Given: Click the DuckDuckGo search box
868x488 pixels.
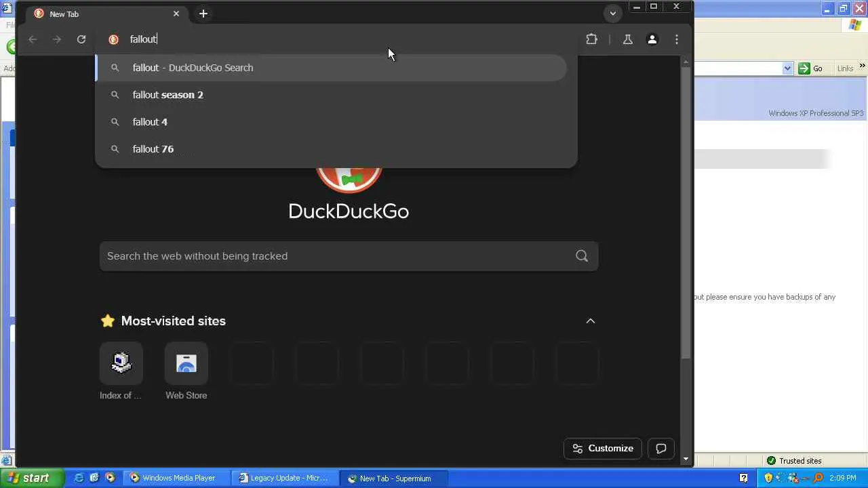Looking at the screenshot, I should (x=349, y=256).
